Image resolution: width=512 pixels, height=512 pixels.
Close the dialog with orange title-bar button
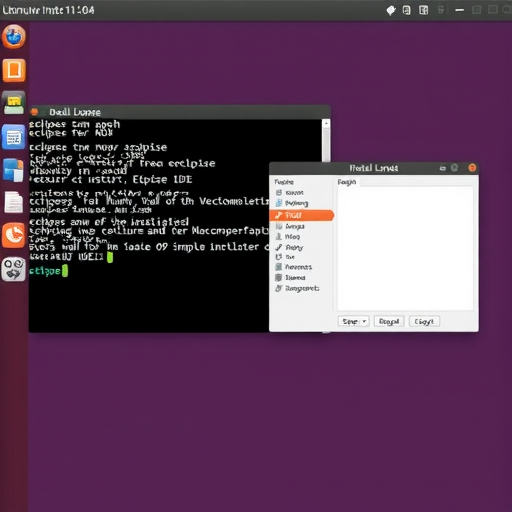coord(472,168)
